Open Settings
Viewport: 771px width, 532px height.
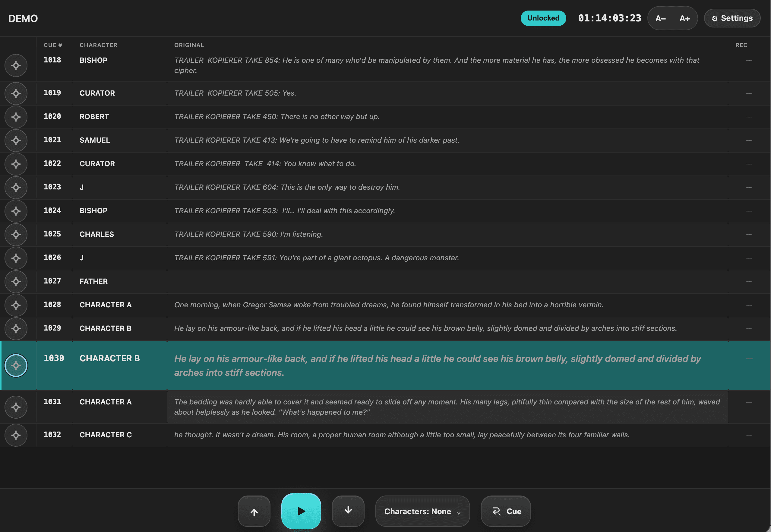click(732, 18)
